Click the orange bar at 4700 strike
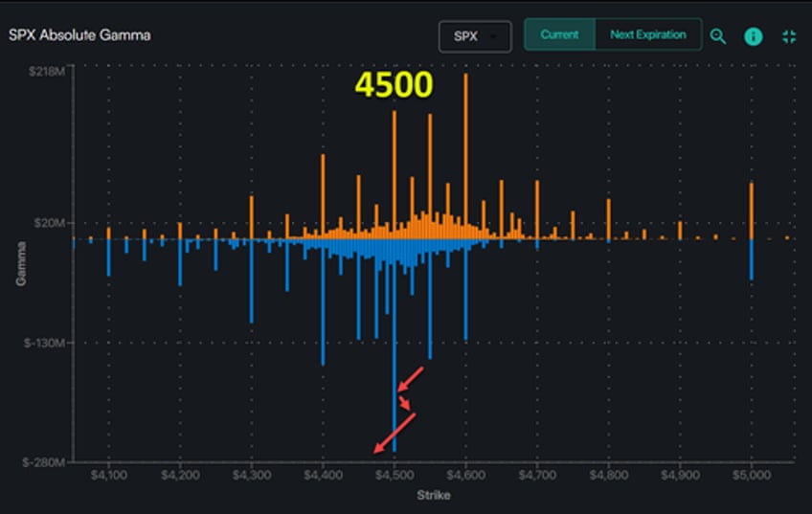This screenshot has width=812, height=514. (537, 210)
